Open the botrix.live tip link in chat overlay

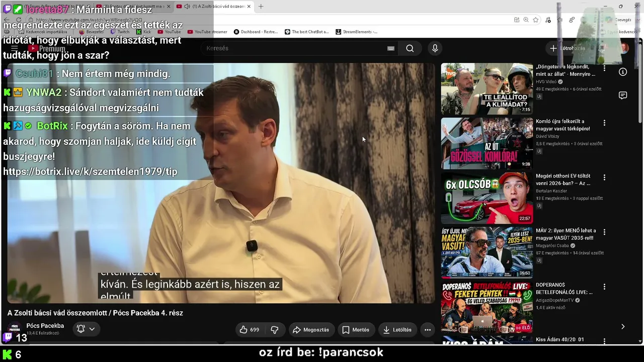click(x=90, y=171)
